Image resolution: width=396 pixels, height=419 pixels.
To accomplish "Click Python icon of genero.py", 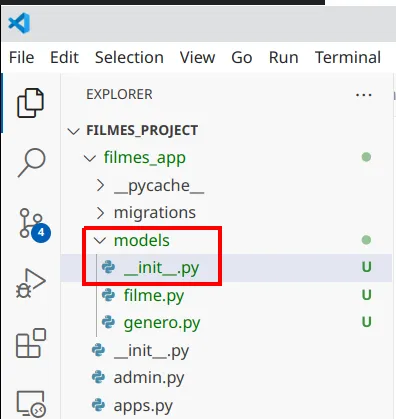I will (x=108, y=322).
